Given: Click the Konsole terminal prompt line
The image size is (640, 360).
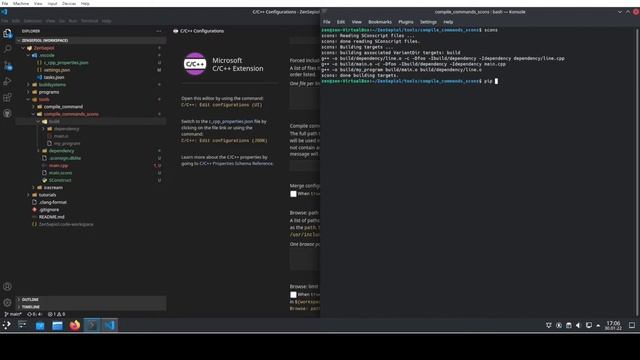Looking at the screenshot, I should pyautogui.click(x=409, y=81).
